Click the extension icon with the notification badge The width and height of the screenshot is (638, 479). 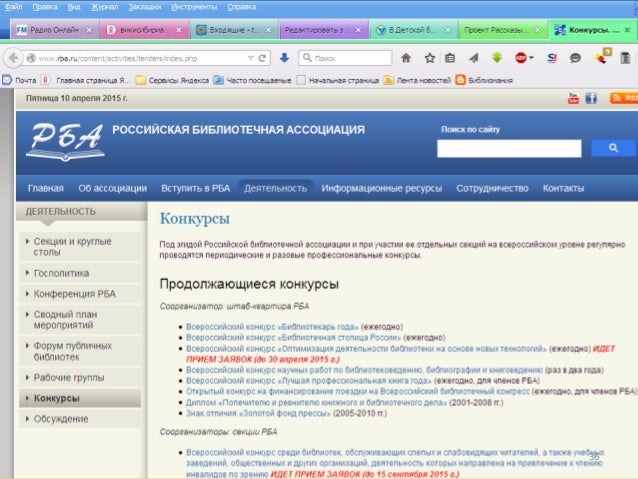click(x=602, y=57)
